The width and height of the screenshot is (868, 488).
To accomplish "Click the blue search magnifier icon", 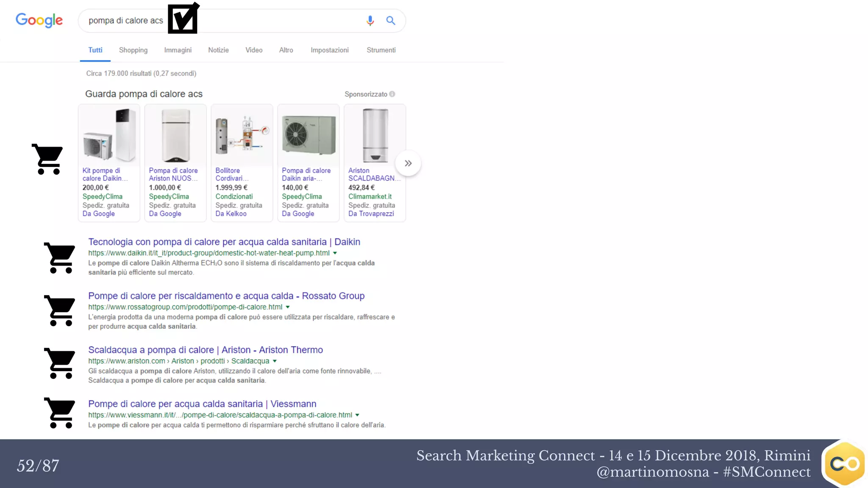I will click(x=391, y=20).
